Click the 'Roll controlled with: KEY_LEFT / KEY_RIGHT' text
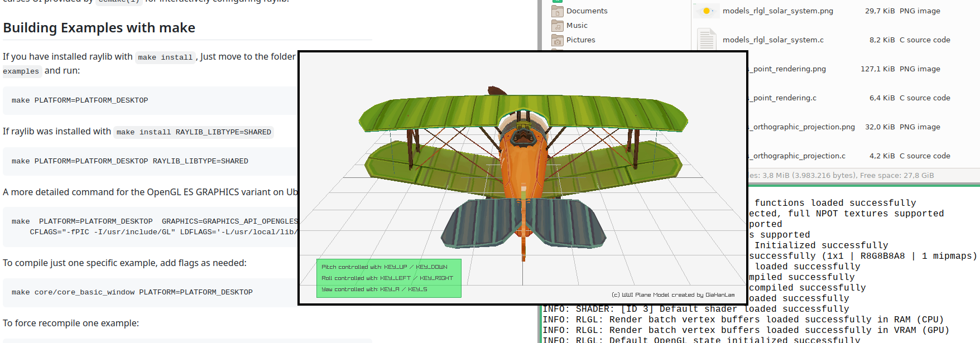The image size is (980, 343). pos(387,278)
